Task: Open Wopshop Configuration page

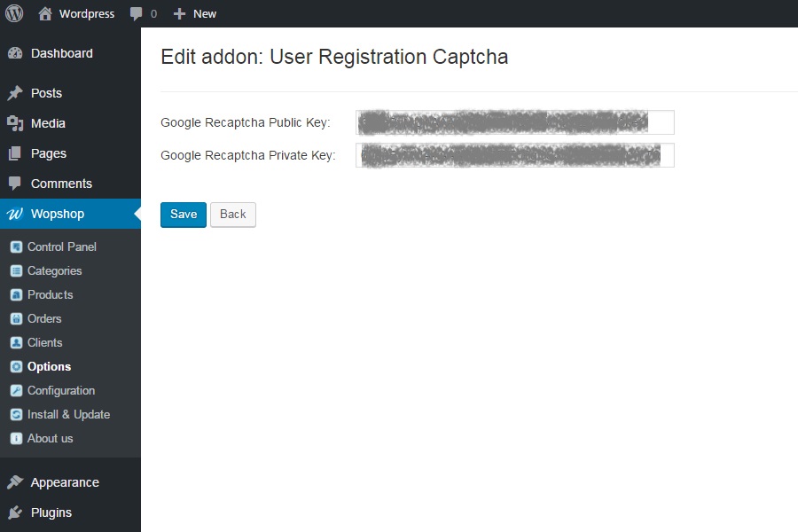Action: tap(60, 390)
